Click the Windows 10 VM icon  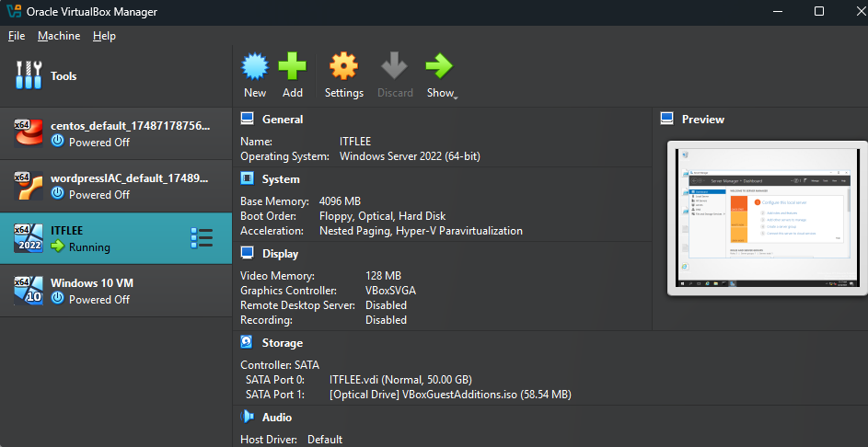(x=29, y=291)
